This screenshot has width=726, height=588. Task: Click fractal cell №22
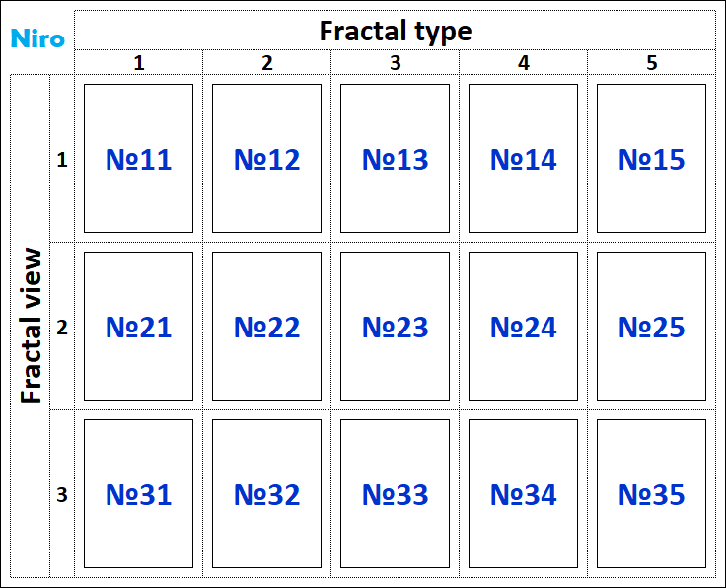point(266,327)
